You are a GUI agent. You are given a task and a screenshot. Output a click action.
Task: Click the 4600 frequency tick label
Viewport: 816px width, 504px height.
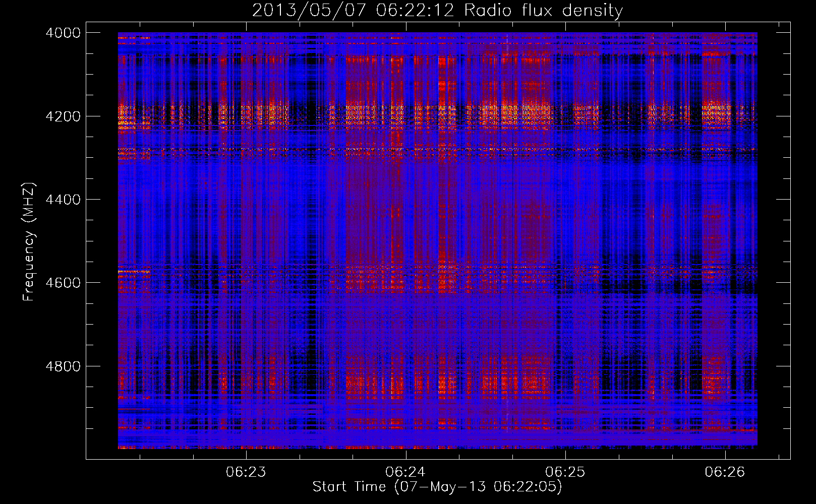tap(63, 283)
